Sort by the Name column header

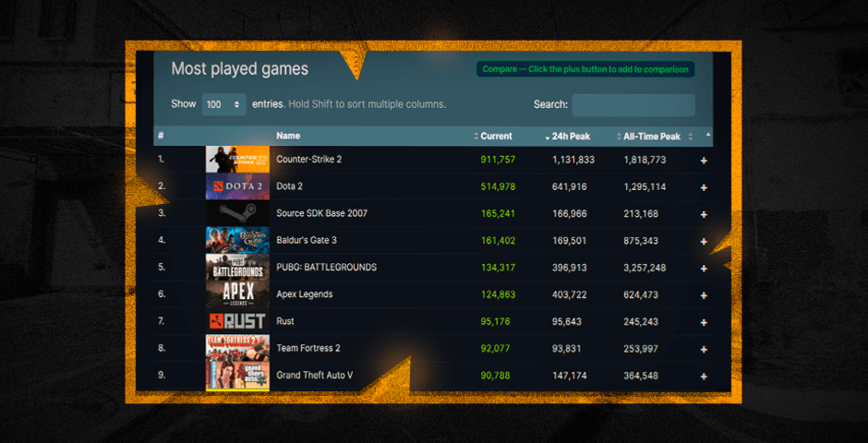[288, 137]
